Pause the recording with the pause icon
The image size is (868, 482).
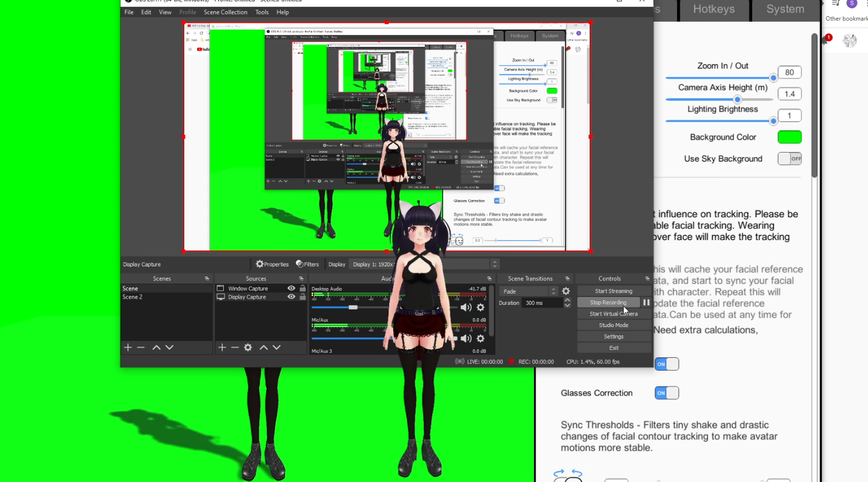pos(646,303)
